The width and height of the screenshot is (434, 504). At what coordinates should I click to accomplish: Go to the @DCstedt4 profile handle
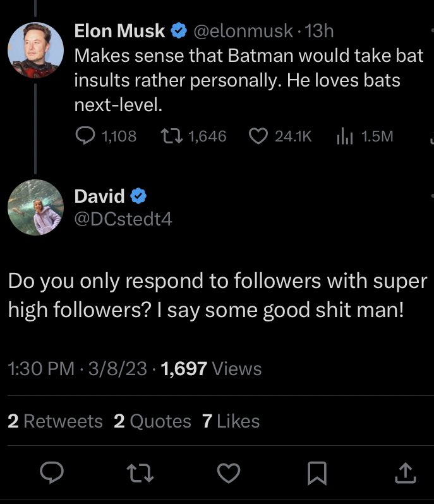[x=123, y=219]
